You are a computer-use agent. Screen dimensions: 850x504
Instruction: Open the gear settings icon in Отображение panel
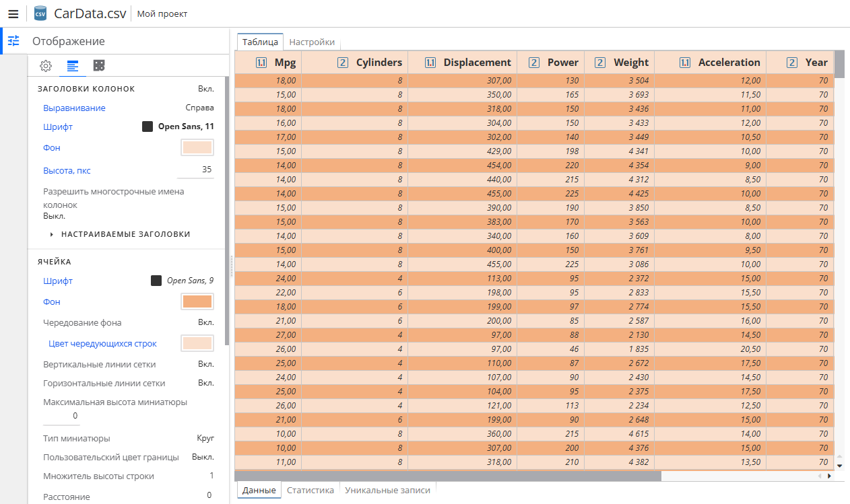tap(45, 65)
